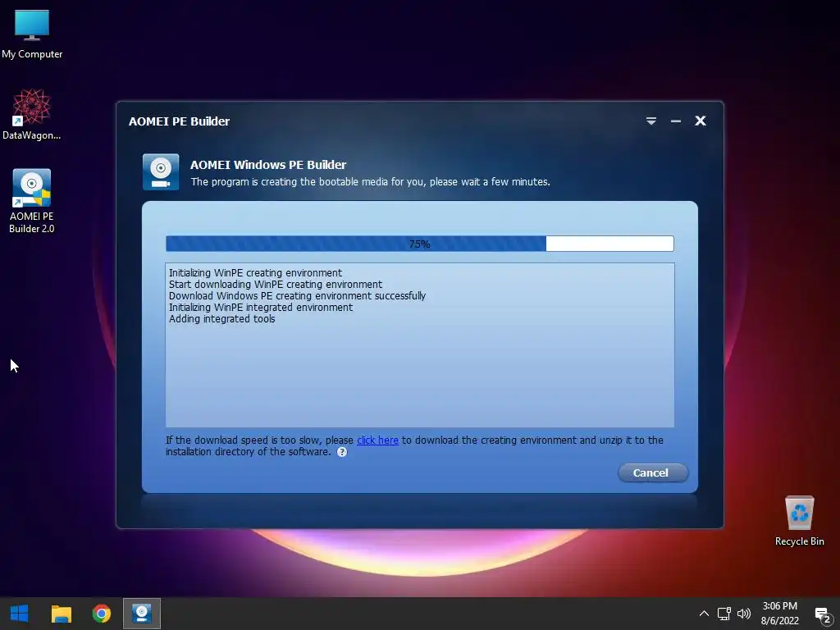Viewport: 840px width, 630px height.
Task: Click the AOMEI disc logo icon
Action: (x=161, y=172)
